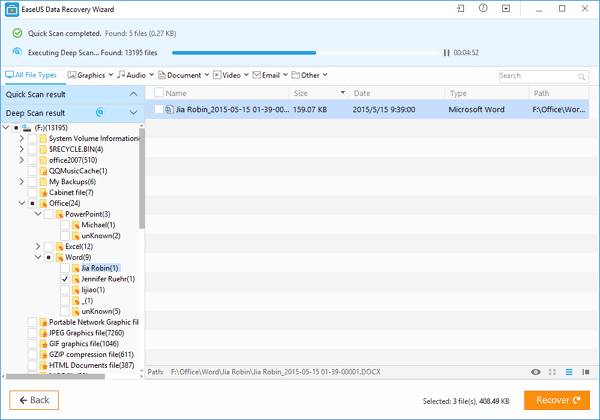Open the title bar dropdown menu icon
The height and width of the screenshot is (420, 600).
pos(506,8)
